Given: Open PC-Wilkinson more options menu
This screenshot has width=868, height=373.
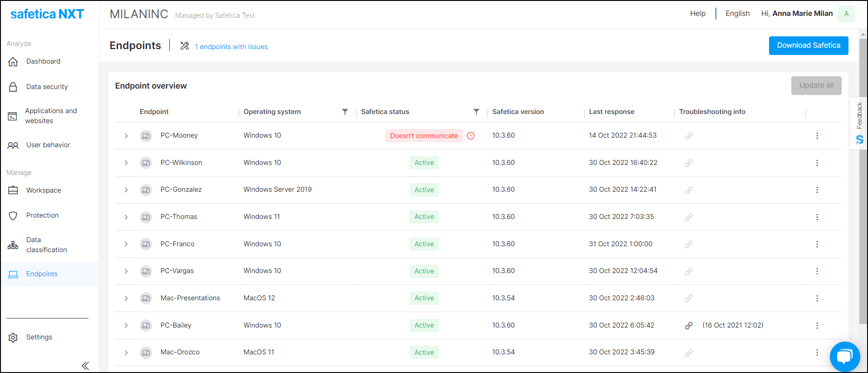Looking at the screenshot, I should click(x=817, y=163).
